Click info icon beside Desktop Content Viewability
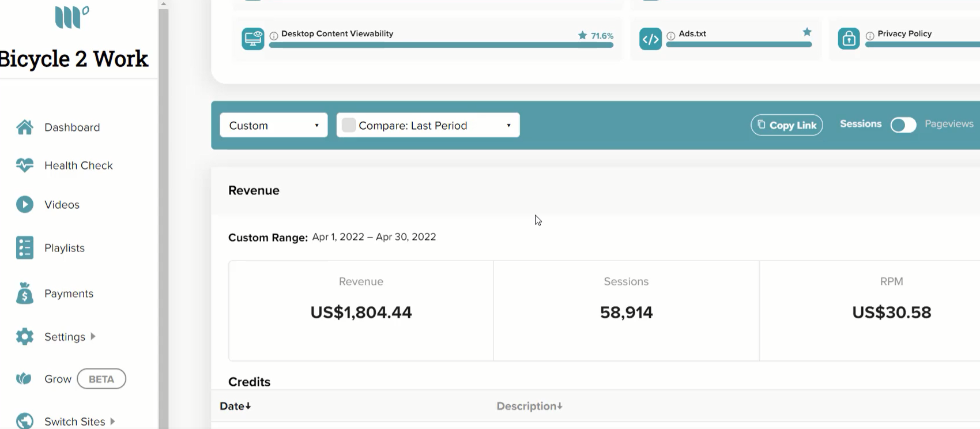This screenshot has width=980, height=429. coord(274,36)
